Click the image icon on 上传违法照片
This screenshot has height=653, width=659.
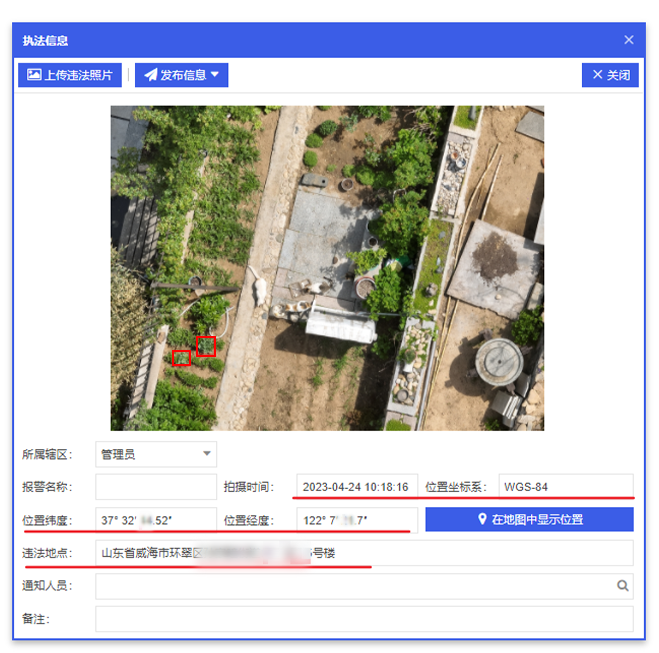(x=34, y=75)
